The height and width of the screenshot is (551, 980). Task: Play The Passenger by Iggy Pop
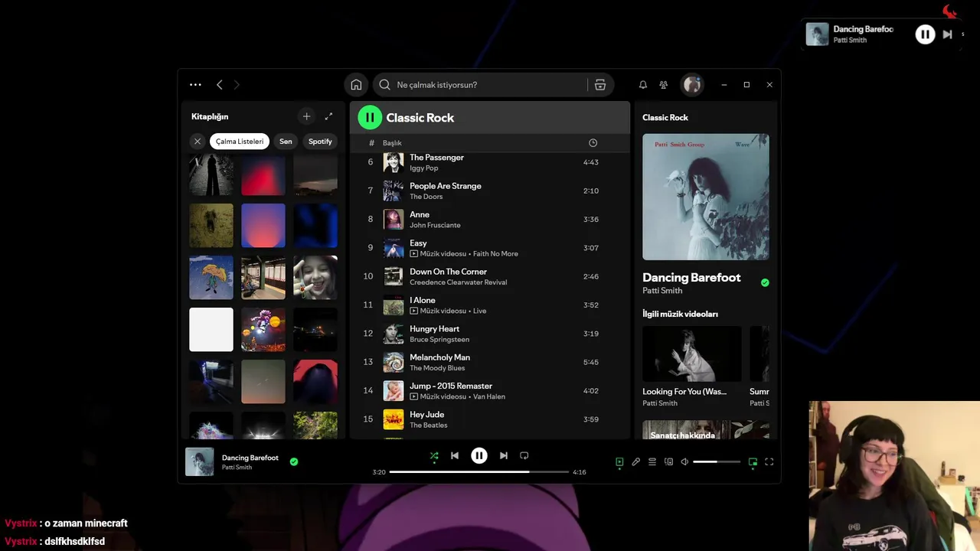pos(490,162)
